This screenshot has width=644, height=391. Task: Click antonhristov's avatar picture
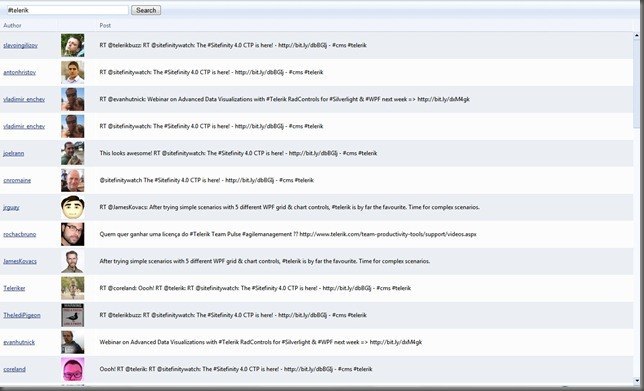pos(73,72)
